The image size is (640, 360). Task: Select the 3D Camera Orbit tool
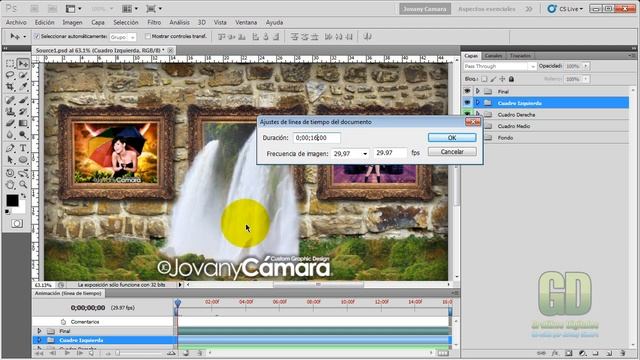click(x=23, y=173)
